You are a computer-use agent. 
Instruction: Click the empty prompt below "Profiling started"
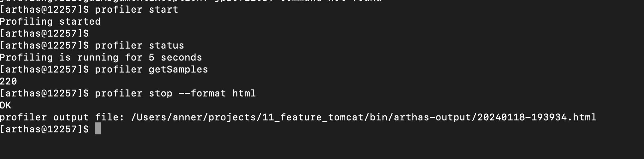(44, 33)
